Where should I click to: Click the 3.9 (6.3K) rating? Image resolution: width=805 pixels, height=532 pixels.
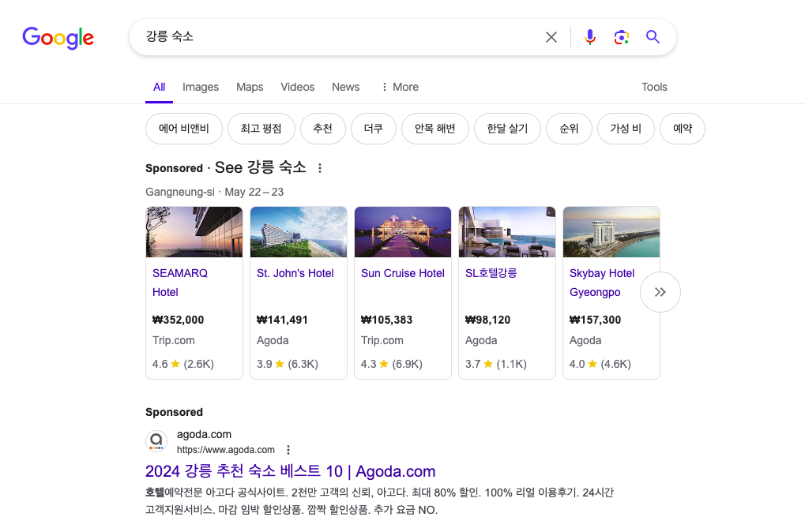[x=288, y=364]
